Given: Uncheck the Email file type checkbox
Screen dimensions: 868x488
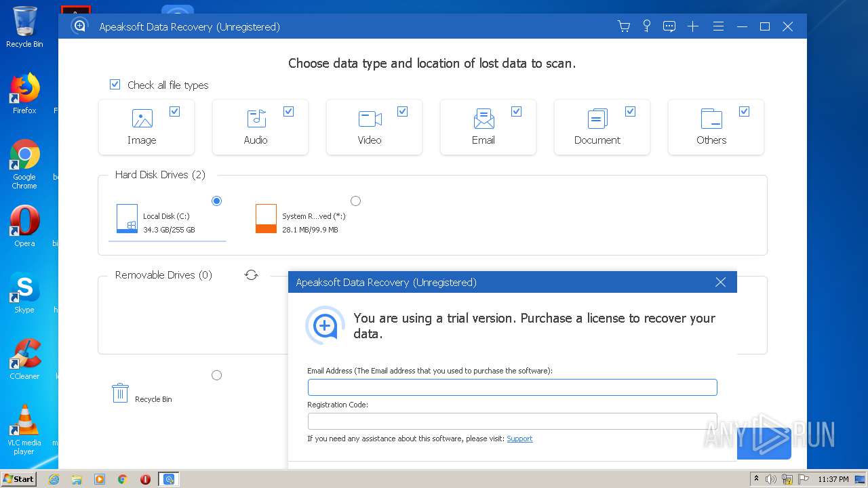Looking at the screenshot, I should (516, 111).
